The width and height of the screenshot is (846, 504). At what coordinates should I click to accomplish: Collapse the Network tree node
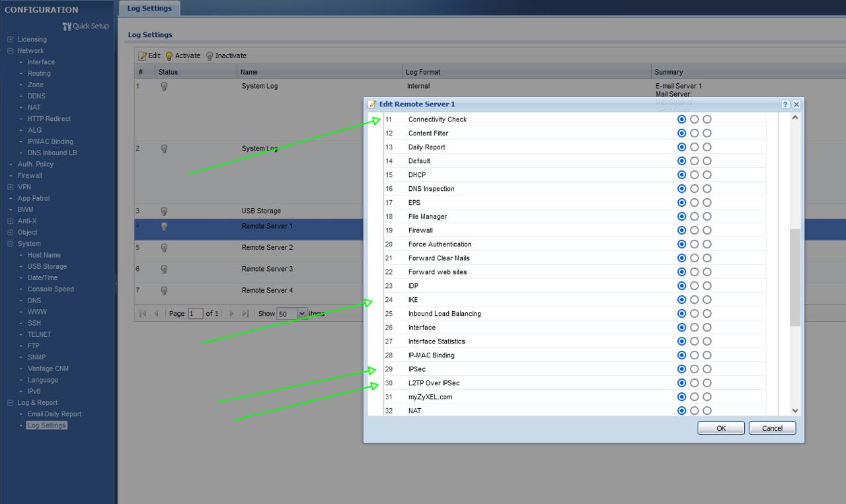(10, 51)
